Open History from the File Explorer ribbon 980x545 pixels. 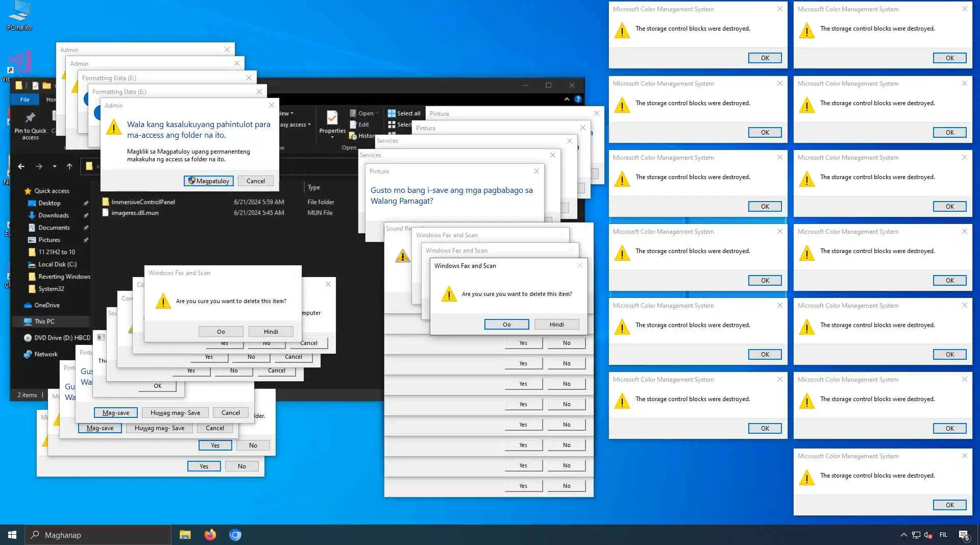362,136
